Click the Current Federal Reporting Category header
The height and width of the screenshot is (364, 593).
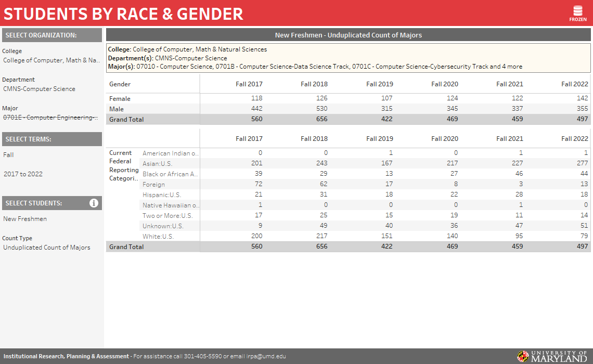[124, 165]
